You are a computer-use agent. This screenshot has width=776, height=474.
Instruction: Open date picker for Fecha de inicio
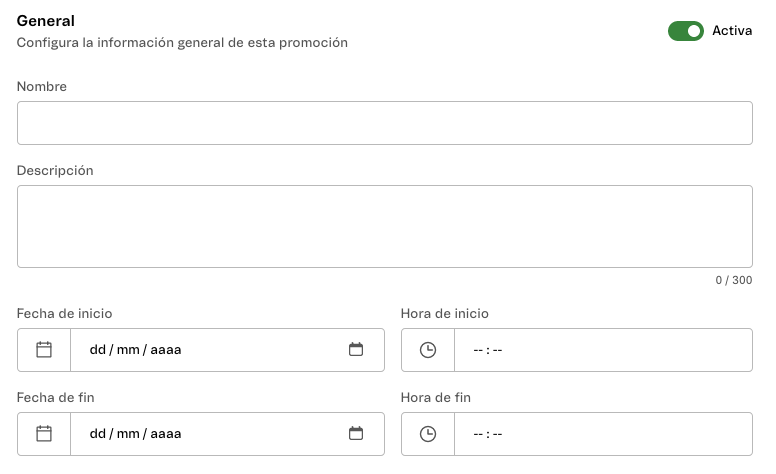tap(356, 350)
